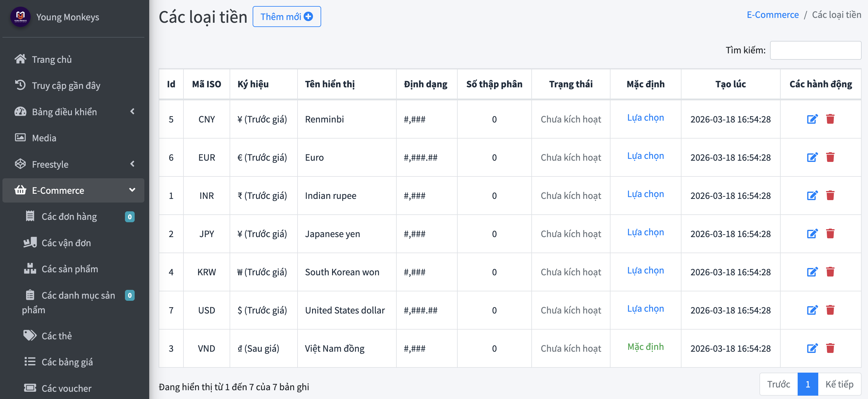The height and width of the screenshot is (399, 868).
Task: Sort table by Tạo lúc column
Action: [731, 84]
